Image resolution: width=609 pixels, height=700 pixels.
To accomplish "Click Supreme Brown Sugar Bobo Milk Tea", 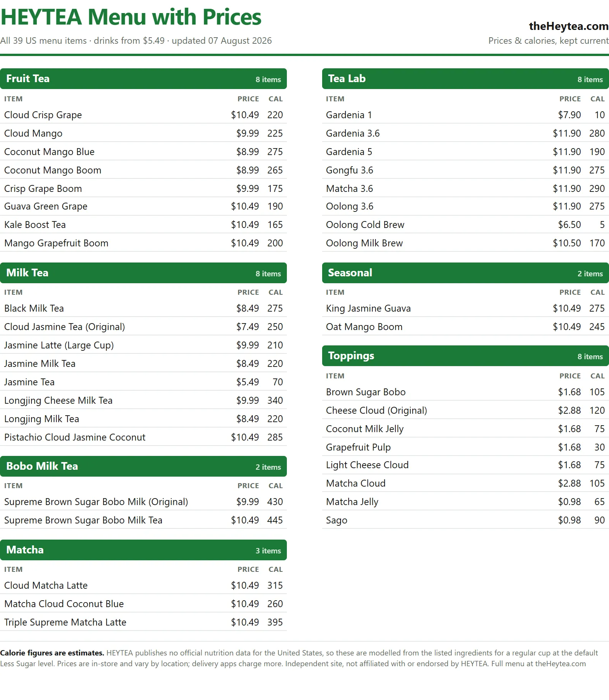I will pos(143,520).
